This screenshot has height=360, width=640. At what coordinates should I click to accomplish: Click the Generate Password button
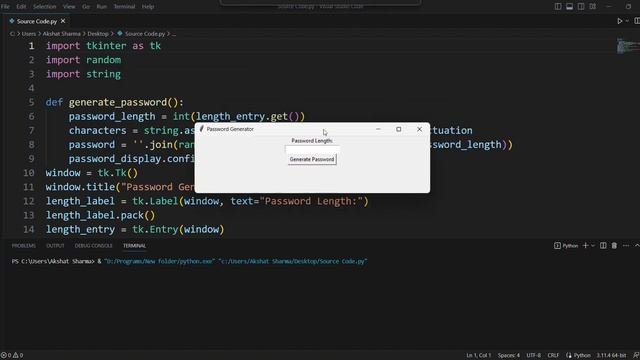(x=312, y=159)
